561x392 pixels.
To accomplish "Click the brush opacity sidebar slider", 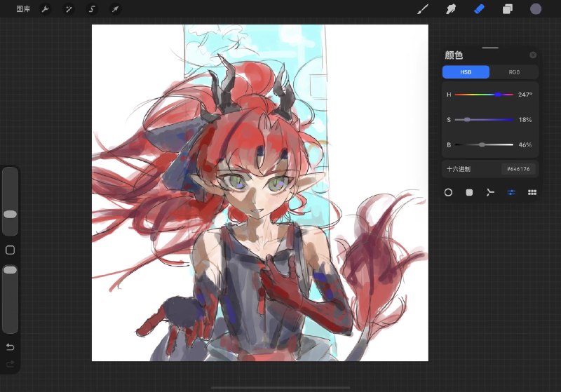I will coord(10,299).
